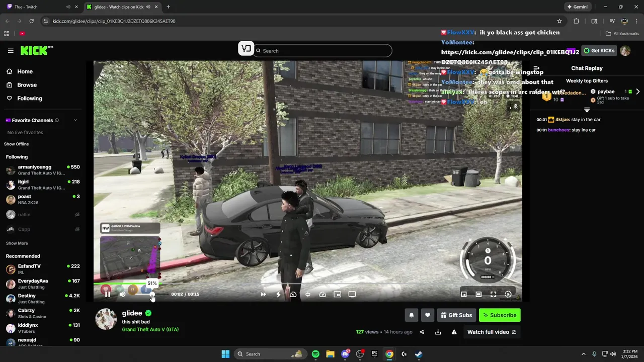Bookmark this page with the star icon
Image resolution: width=644 pixels, height=362 pixels.
click(x=559, y=21)
